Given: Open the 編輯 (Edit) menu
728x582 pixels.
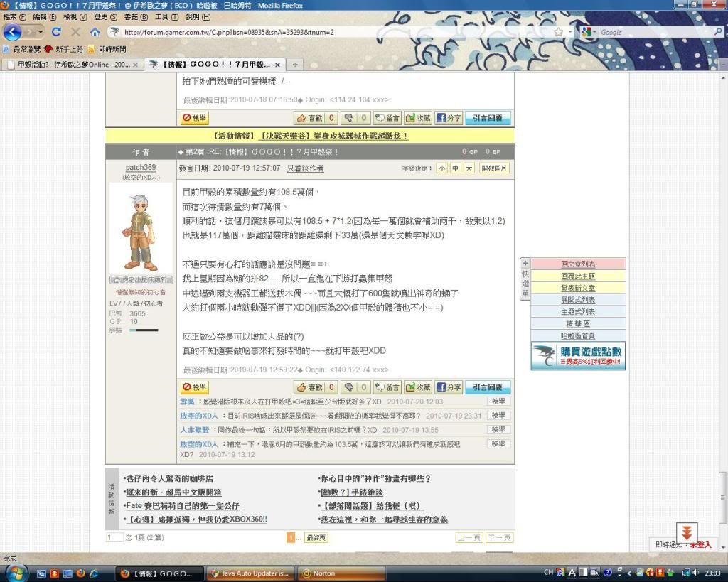Looking at the screenshot, I should pyautogui.click(x=44, y=17).
